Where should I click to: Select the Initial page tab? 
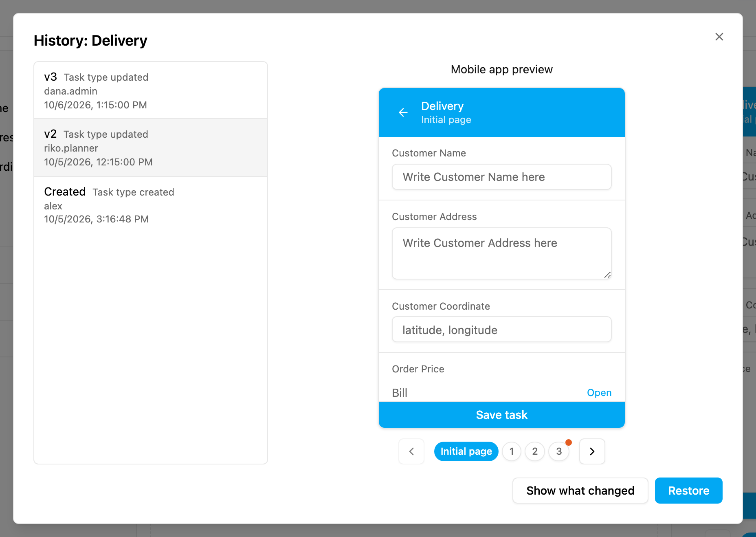click(466, 451)
